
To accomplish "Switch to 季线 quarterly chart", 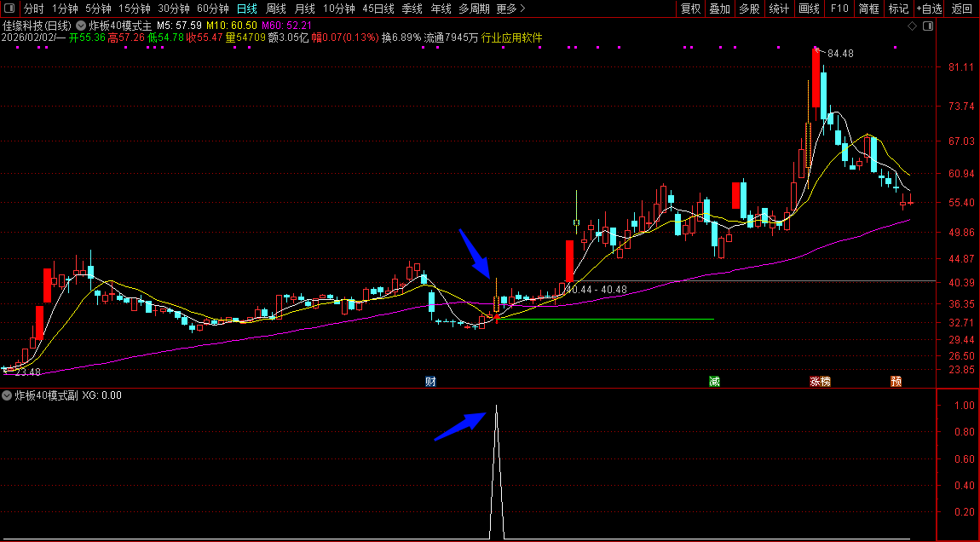I will pyautogui.click(x=412, y=9).
